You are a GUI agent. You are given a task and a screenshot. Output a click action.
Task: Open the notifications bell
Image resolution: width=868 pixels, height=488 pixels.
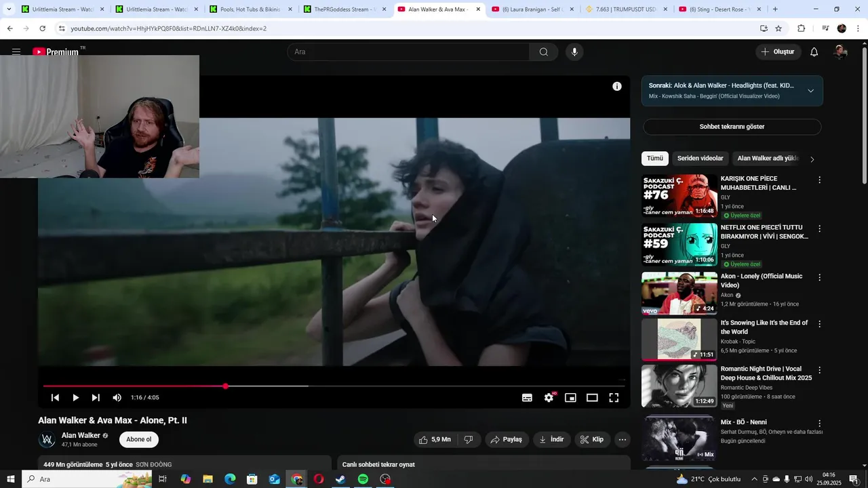814,52
